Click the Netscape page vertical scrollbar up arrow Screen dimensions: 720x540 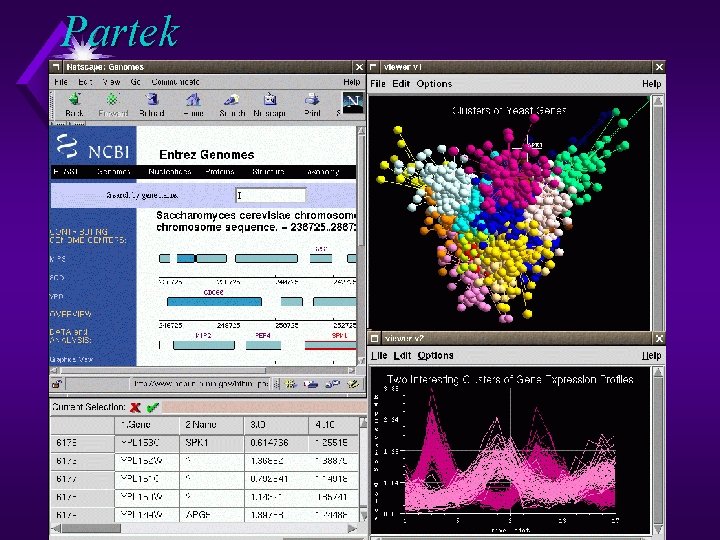361,131
